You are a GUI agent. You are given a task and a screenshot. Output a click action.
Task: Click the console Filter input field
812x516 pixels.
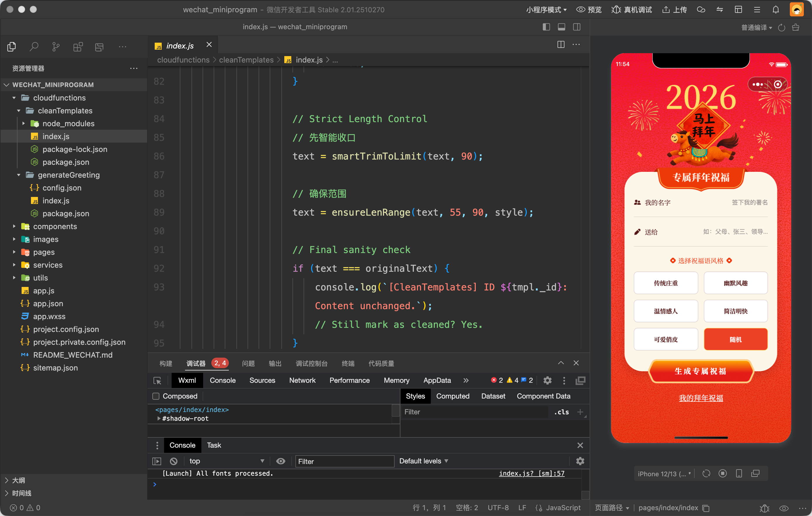click(x=345, y=461)
